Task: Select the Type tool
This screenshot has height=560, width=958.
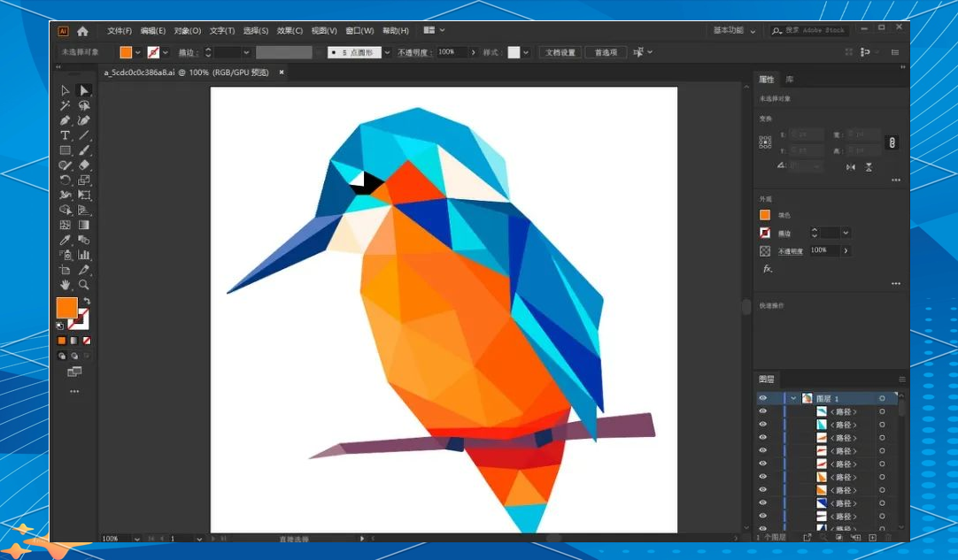Action: click(65, 134)
